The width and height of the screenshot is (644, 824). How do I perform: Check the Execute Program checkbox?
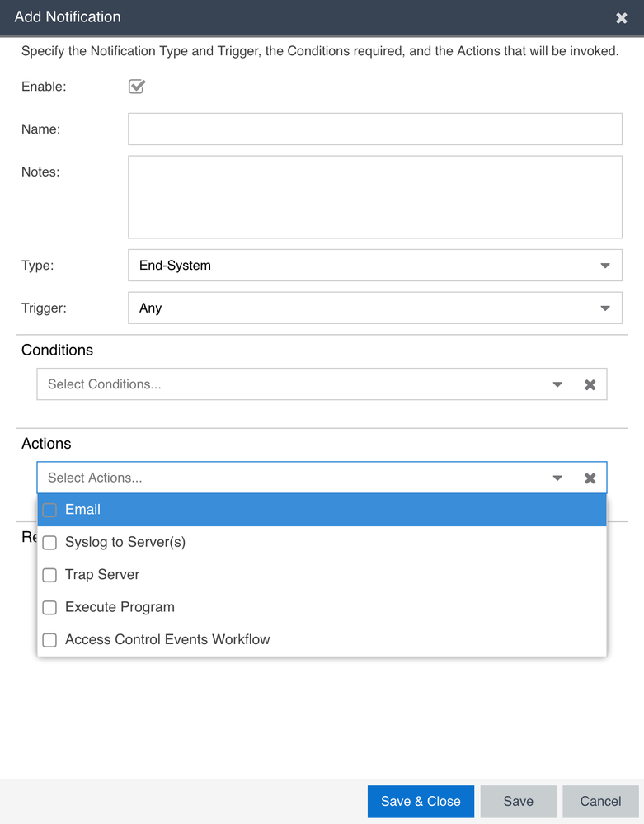[49, 607]
